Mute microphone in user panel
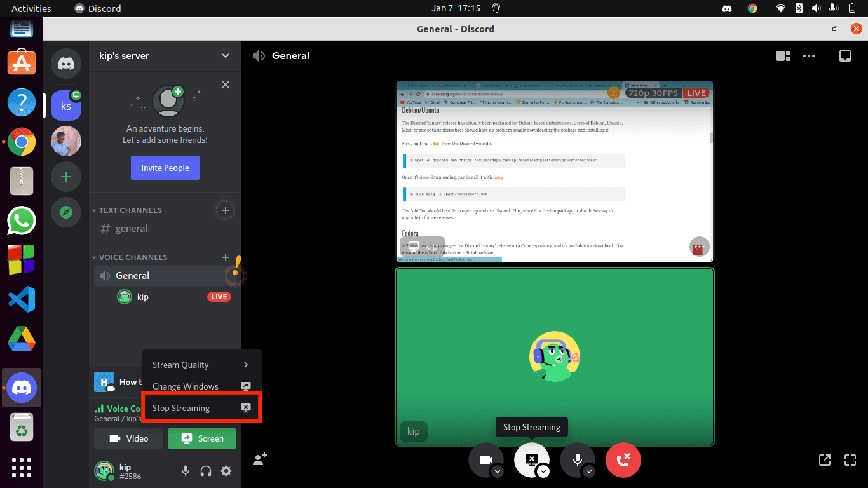 coord(185,471)
